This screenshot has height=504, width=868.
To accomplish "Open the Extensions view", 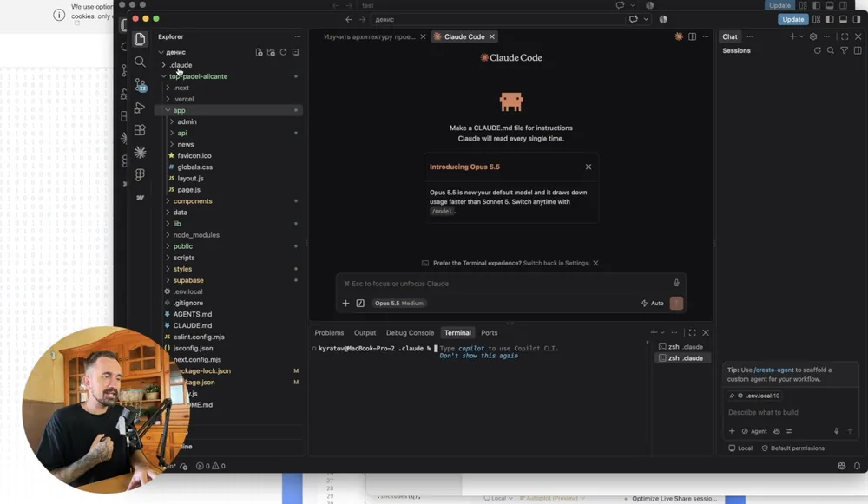I will coord(140,130).
